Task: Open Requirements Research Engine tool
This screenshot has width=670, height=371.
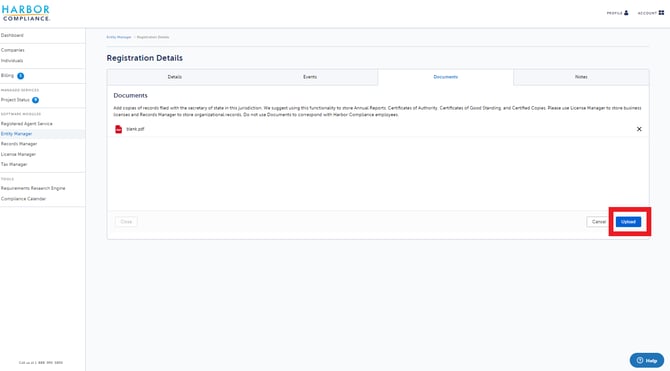Action: (33, 188)
